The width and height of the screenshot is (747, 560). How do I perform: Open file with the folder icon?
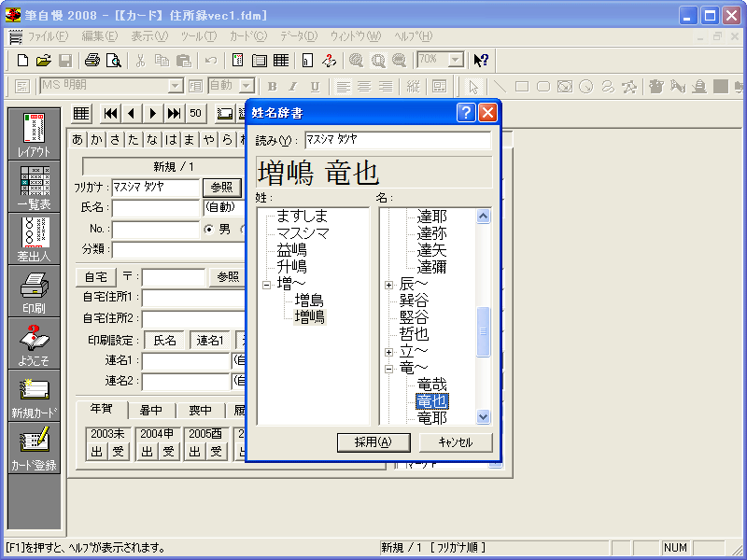coord(44,61)
